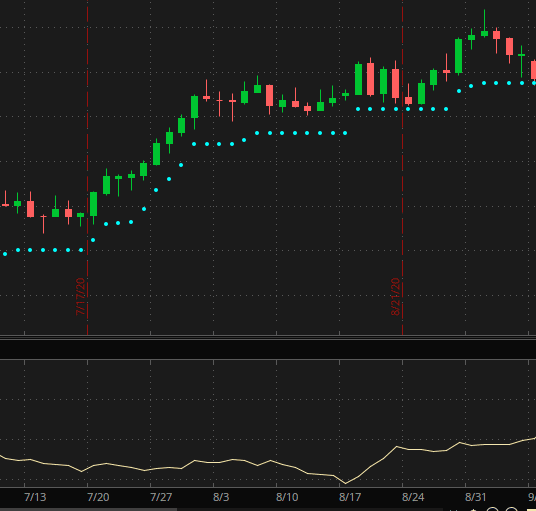Viewport: 536px width, 511px height.
Task: Select the 7/13 date on the time axis
Action: pyautogui.click(x=35, y=497)
